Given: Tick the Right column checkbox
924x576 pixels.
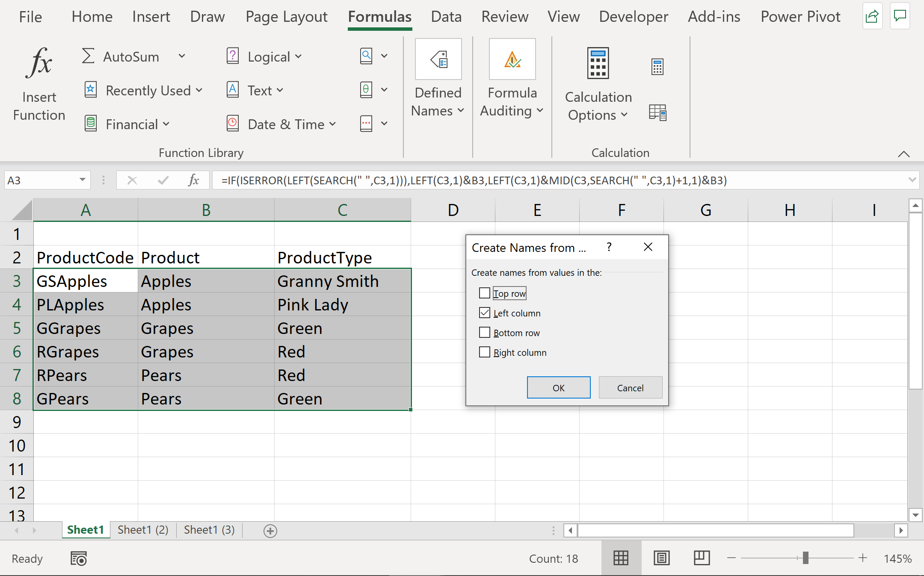Looking at the screenshot, I should pos(485,352).
